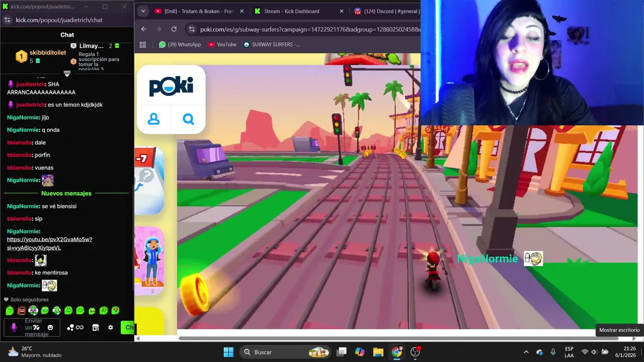
Task: Open Poki user profile icon
Action: [x=153, y=119]
